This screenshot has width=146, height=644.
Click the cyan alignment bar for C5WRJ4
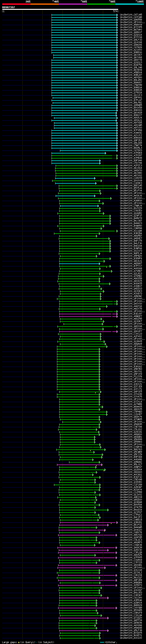point(79,206)
